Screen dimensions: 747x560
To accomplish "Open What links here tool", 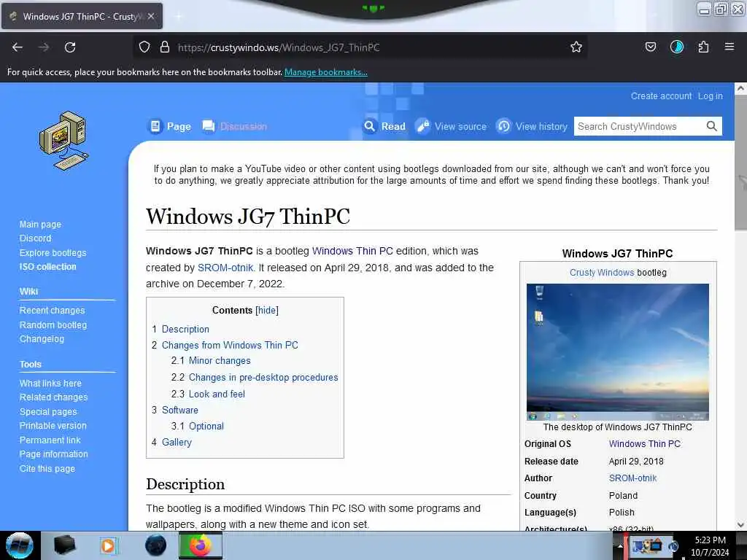I will tap(50, 383).
